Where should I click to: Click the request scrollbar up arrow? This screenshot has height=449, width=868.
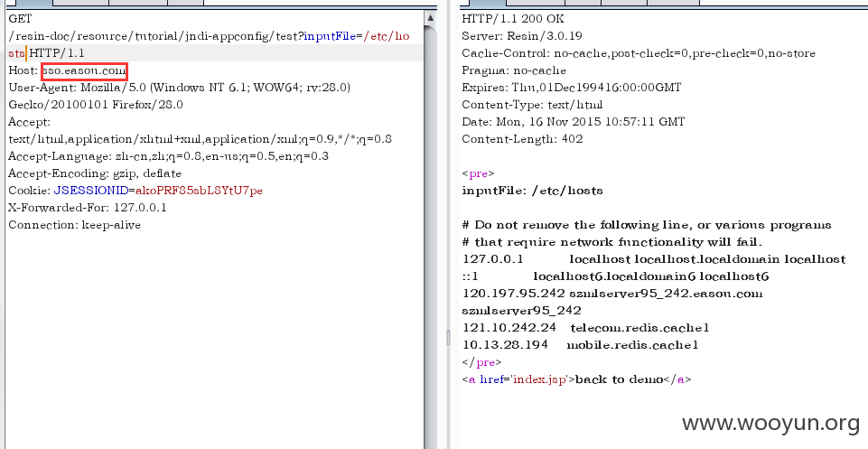tap(431, 18)
